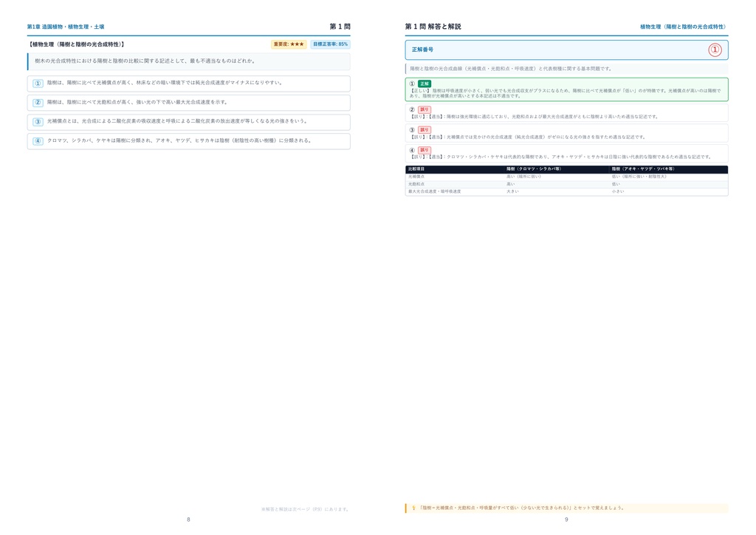Click the circled ④ number on the fourth explanation
Screen dimensions: 756x535
coord(412,150)
